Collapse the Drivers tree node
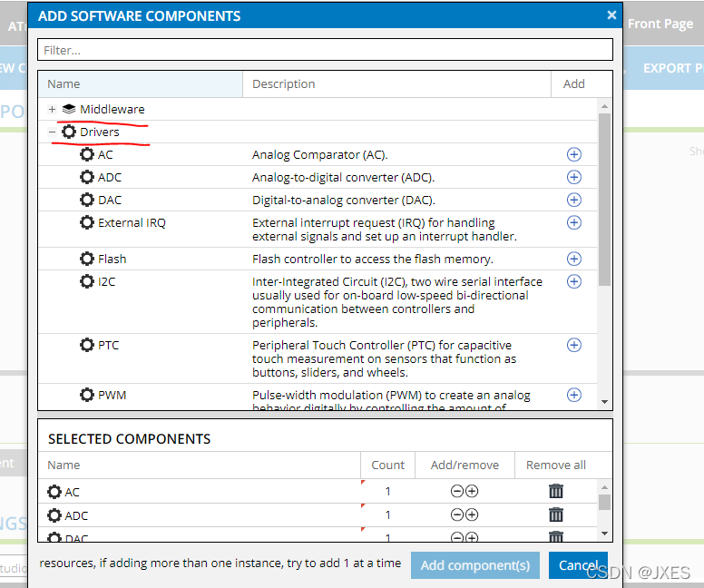The height and width of the screenshot is (588, 704). coord(52,132)
